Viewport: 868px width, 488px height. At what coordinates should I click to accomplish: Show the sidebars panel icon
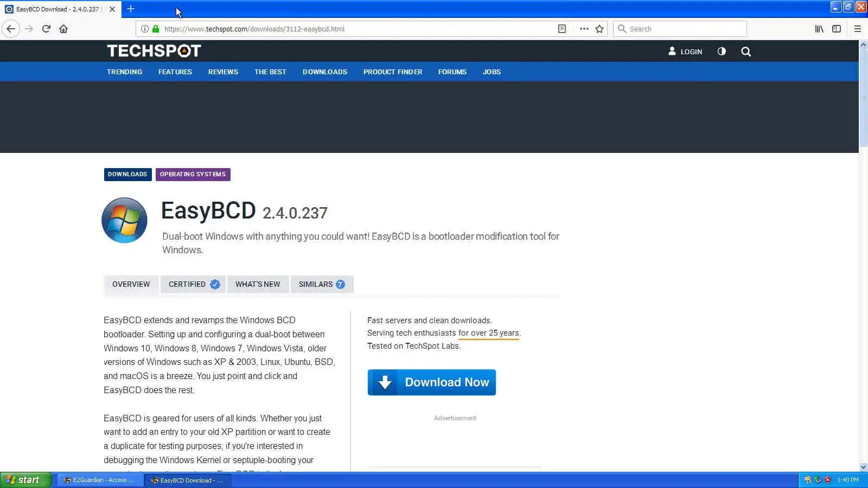pos(837,29)
